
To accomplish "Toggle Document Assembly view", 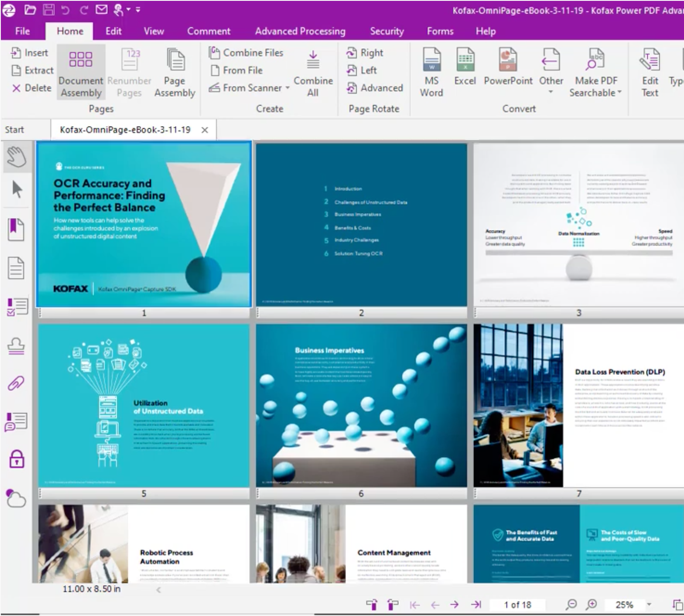I will click(x=81, y=72).
